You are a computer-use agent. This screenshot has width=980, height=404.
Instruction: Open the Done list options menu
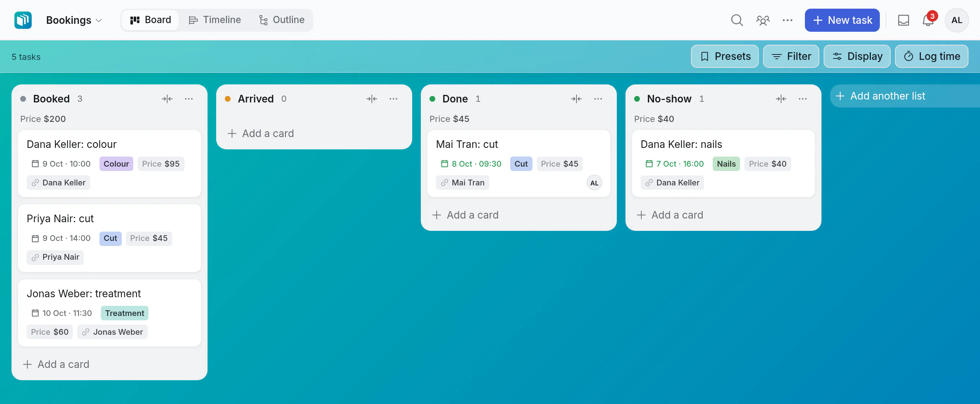598,99
